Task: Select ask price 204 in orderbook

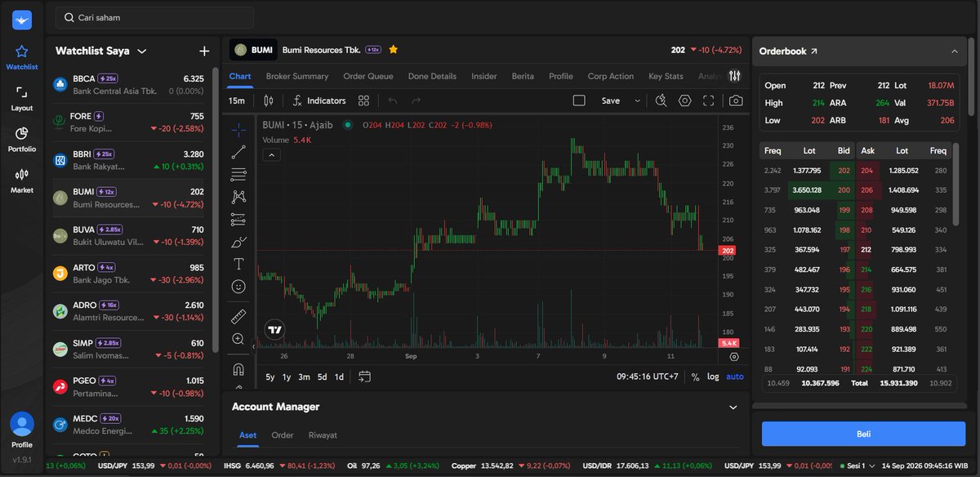Action: tap(866, 170)
